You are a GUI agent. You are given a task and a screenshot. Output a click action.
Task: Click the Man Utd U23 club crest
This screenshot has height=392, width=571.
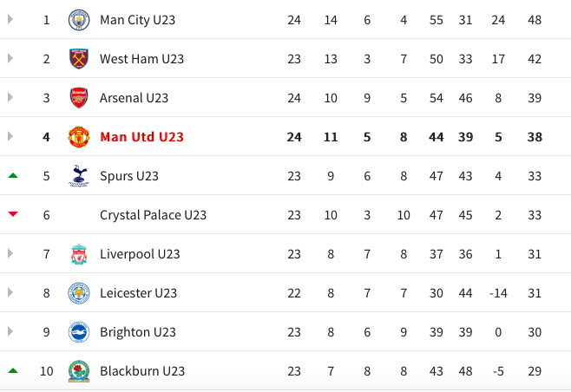(79, 137)
